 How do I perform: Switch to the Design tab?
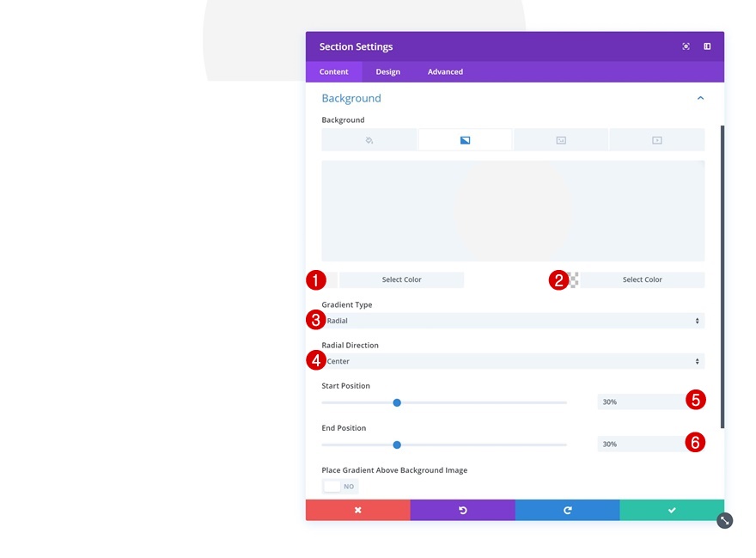pos(387,71)
